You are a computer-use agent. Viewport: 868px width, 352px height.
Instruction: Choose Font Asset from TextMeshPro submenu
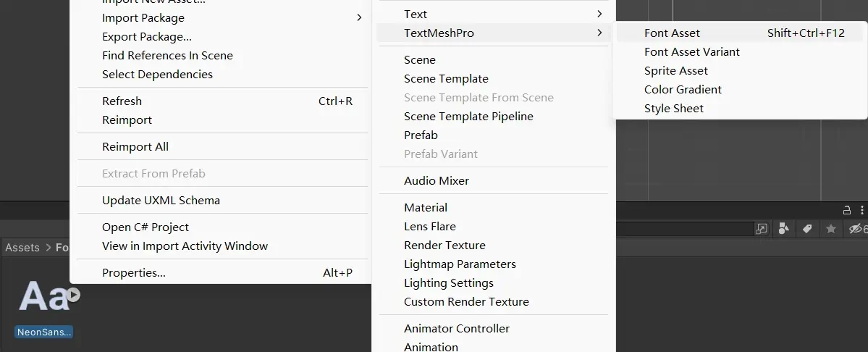(x=672, y=33)
